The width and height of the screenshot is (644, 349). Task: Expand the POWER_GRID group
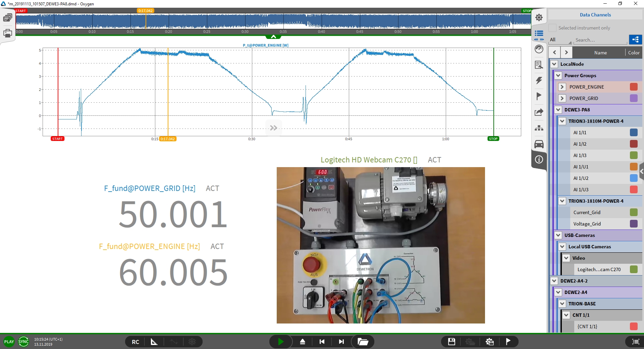(562, 98)
